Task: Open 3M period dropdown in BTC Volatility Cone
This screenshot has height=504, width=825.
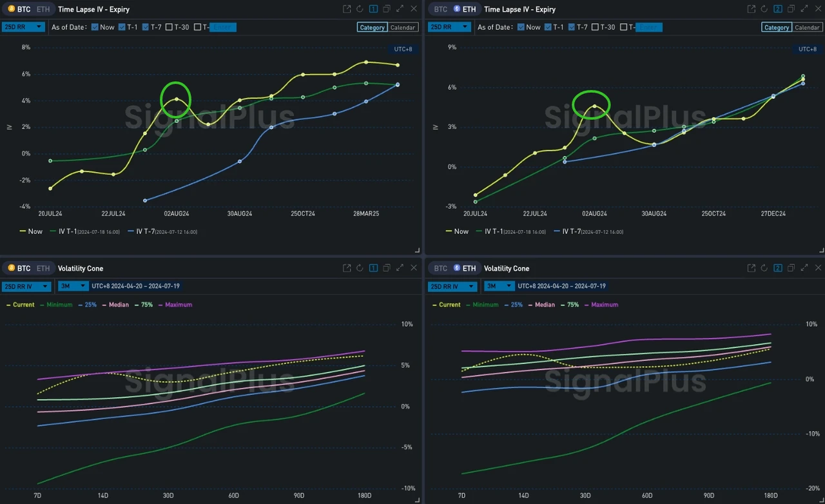Action: [x=73, y=286]
